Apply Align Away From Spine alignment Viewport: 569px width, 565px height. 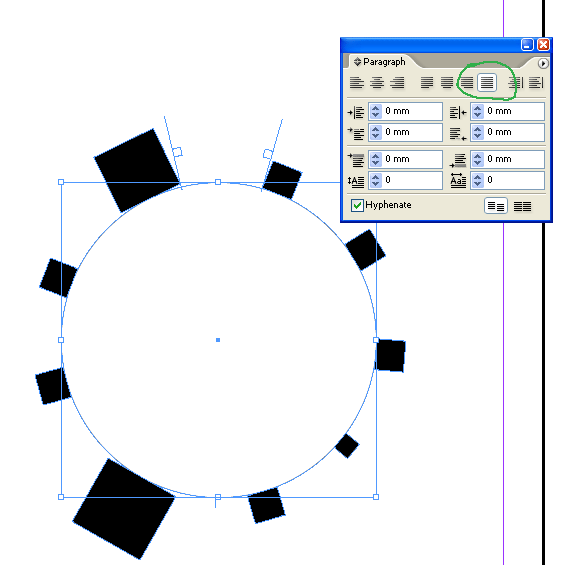coord(536,83)
